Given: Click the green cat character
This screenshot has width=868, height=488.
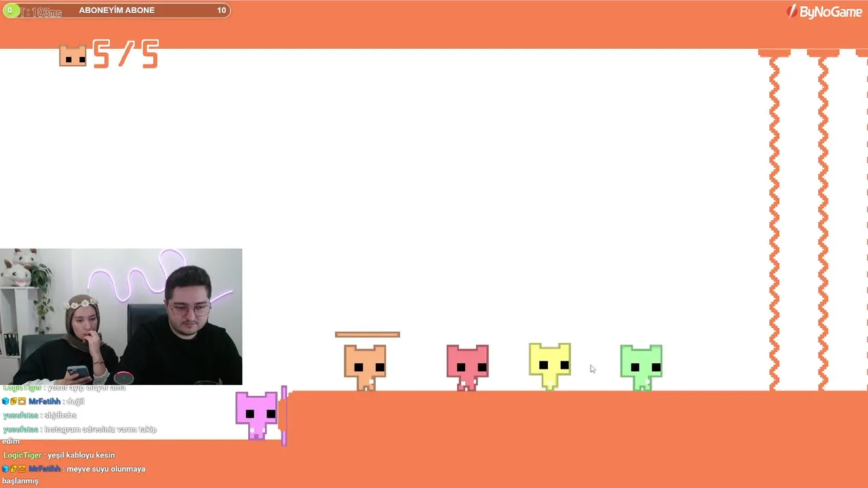Looking at the screenshot, I should [642, 367].
